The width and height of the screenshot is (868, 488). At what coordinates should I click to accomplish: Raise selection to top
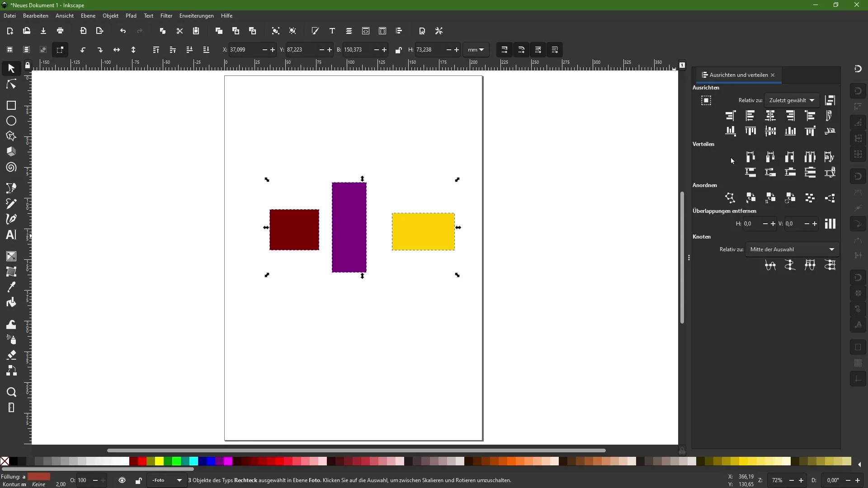coord(156,50)
